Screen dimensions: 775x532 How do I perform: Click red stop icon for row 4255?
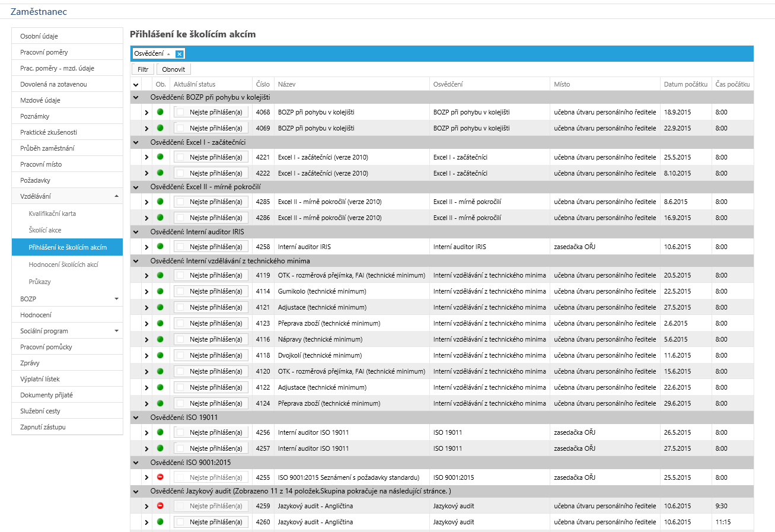(x=160, y=477)
